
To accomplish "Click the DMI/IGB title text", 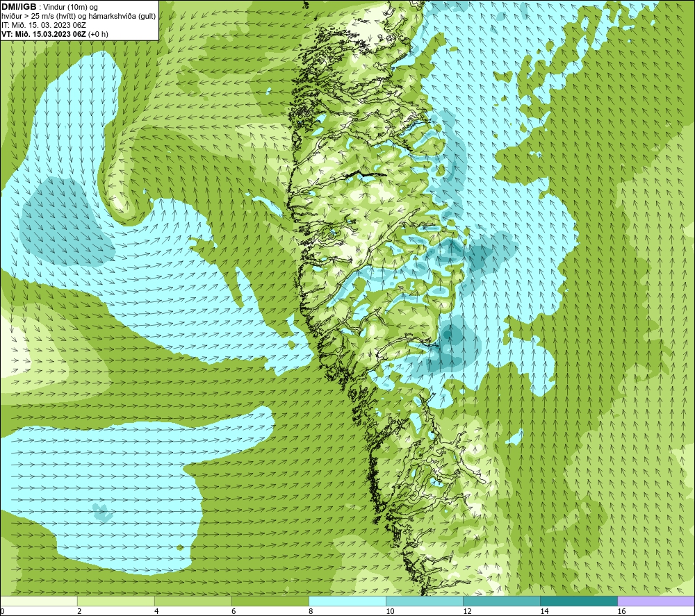I will 19,7.
